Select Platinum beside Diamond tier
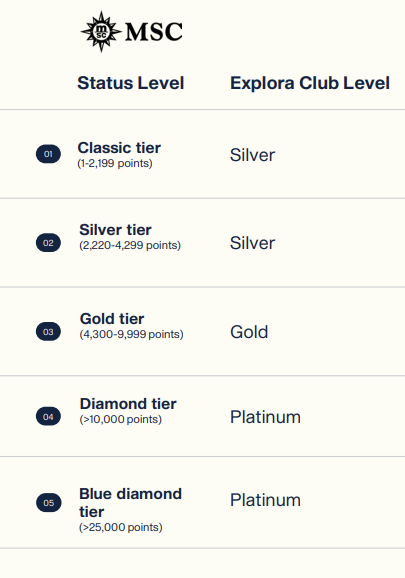Viewport: 405px width, 578px height. click(x=265, y=417)
